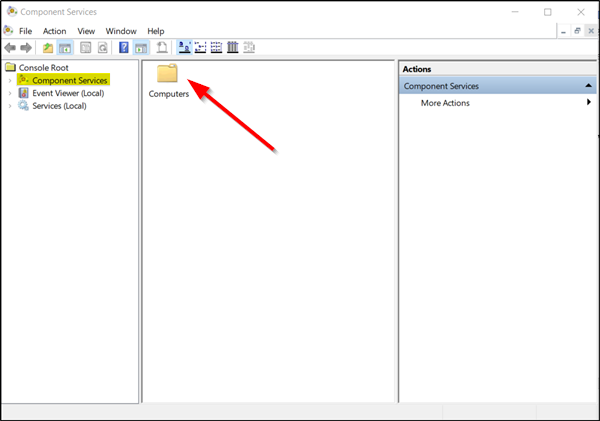
Task: Open the File menu
Action: [x=26, y=31]
